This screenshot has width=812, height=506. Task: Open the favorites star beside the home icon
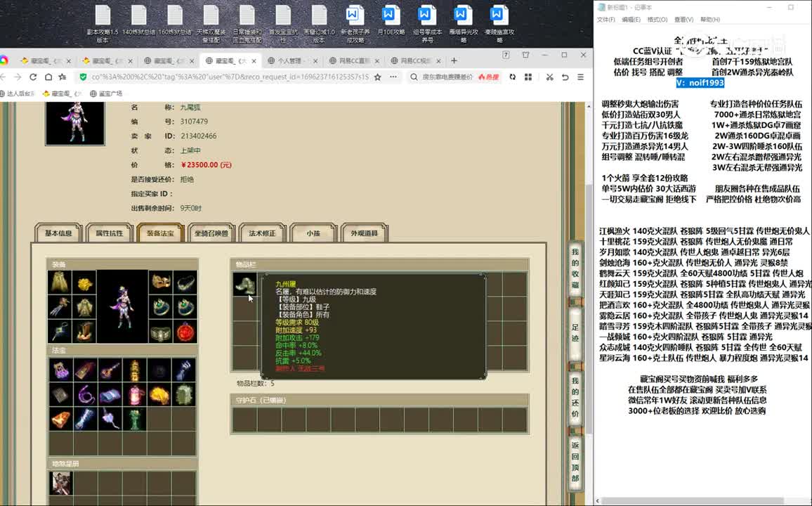63,77
